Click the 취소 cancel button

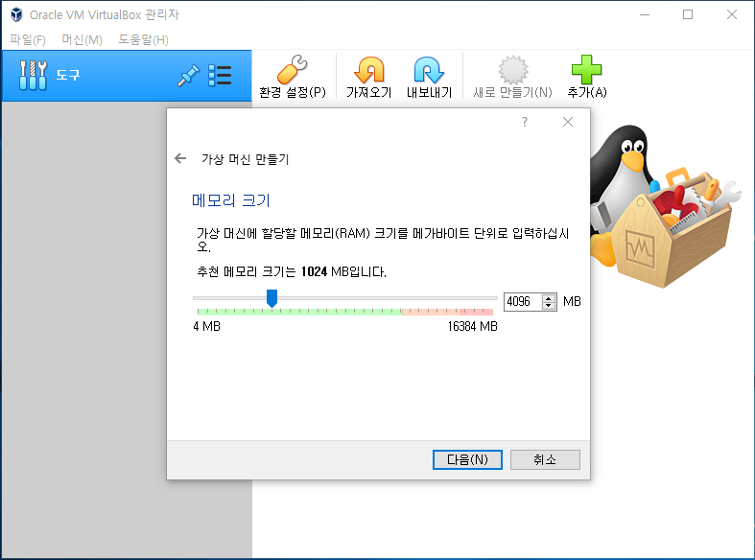[x=545, y=460]
